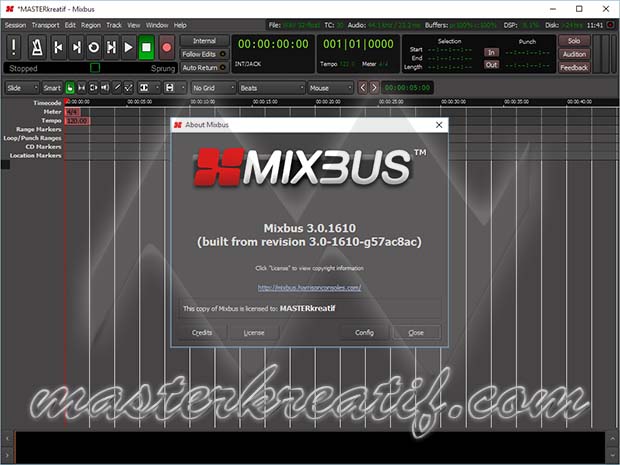
Task: Click the nudge clock 00:00:05:00
Action: 407,88
